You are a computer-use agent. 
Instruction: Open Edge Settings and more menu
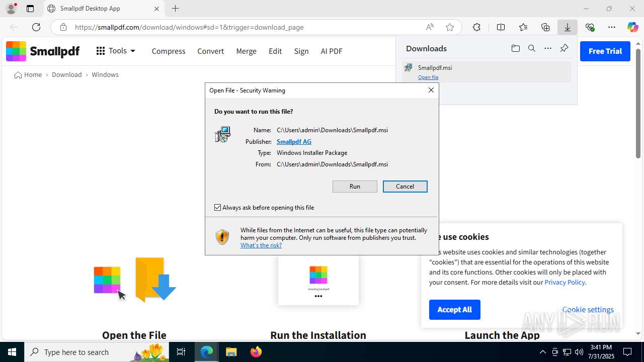pos(612,27)
